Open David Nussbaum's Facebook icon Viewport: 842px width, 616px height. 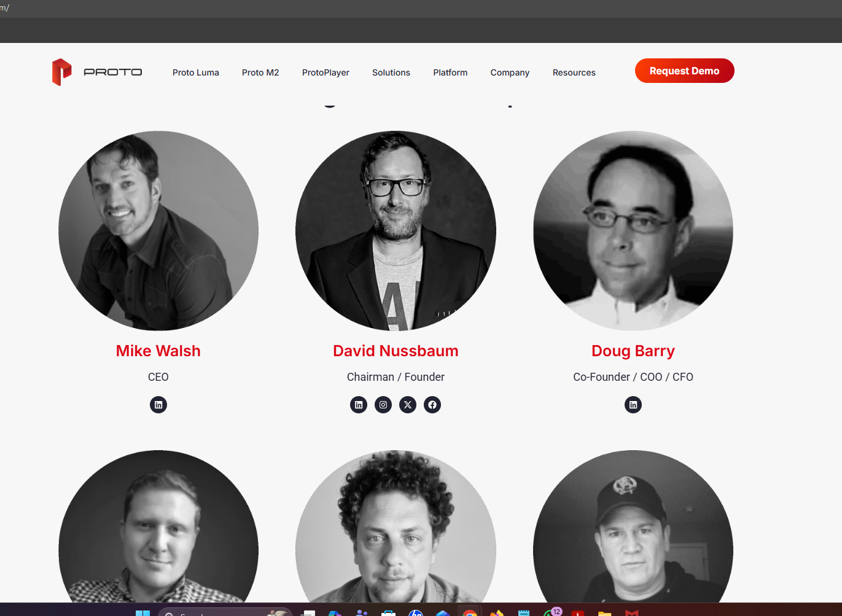point(432,405)
